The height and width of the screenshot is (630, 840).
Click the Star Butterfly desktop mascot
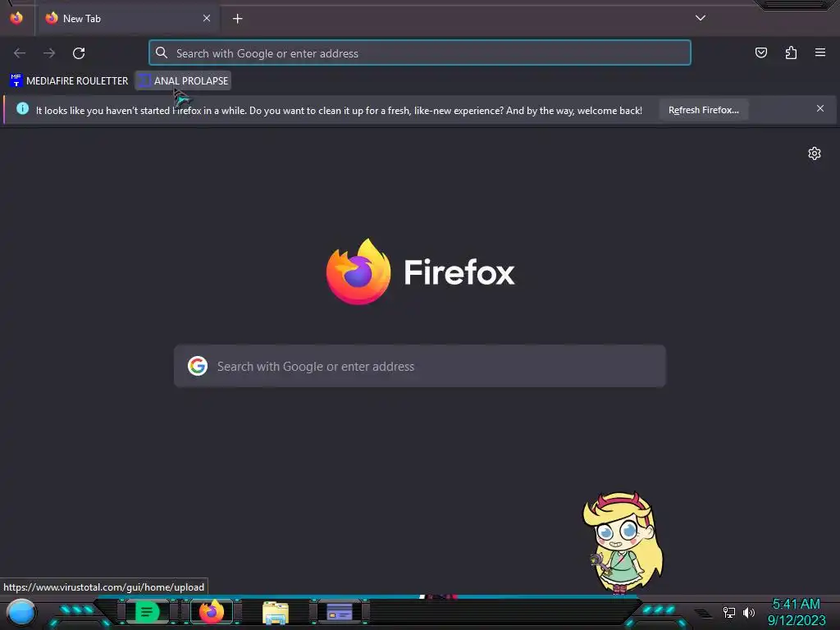(623, 543)
